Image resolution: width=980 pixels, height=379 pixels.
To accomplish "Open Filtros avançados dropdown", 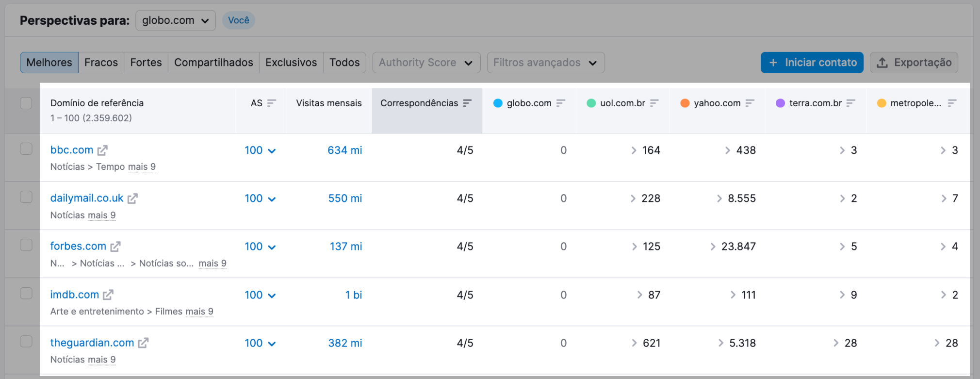I will (x=546, y=63).
